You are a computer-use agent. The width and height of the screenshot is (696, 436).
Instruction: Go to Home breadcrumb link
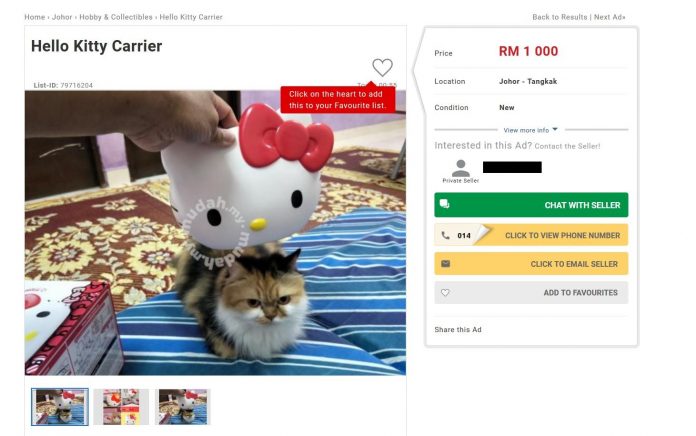coord(35,17)
